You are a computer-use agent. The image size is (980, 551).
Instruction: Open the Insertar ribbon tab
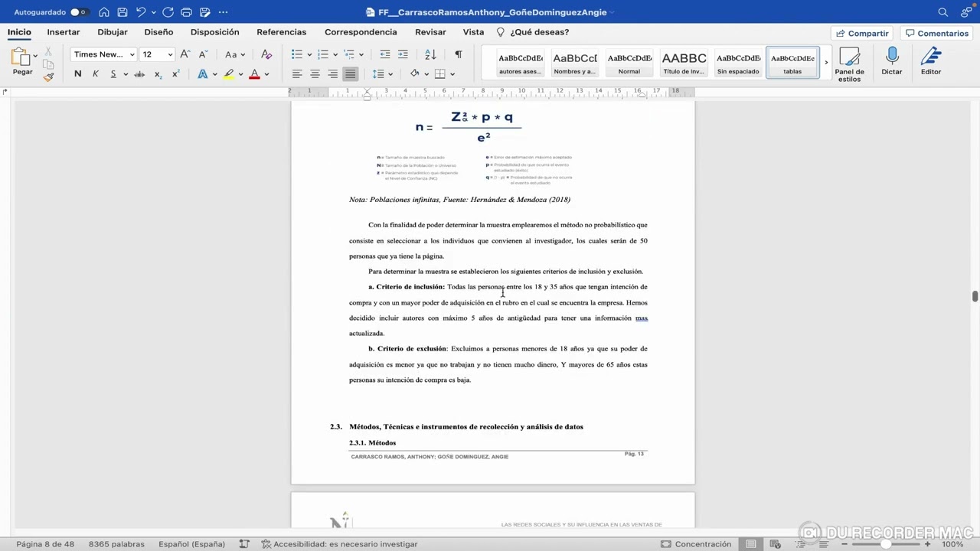(64, 32)
